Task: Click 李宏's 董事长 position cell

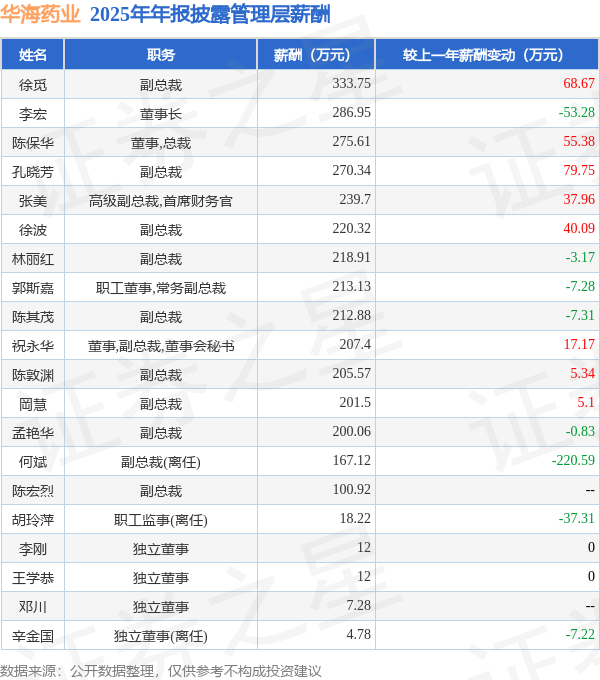Action: click(161, 114)
